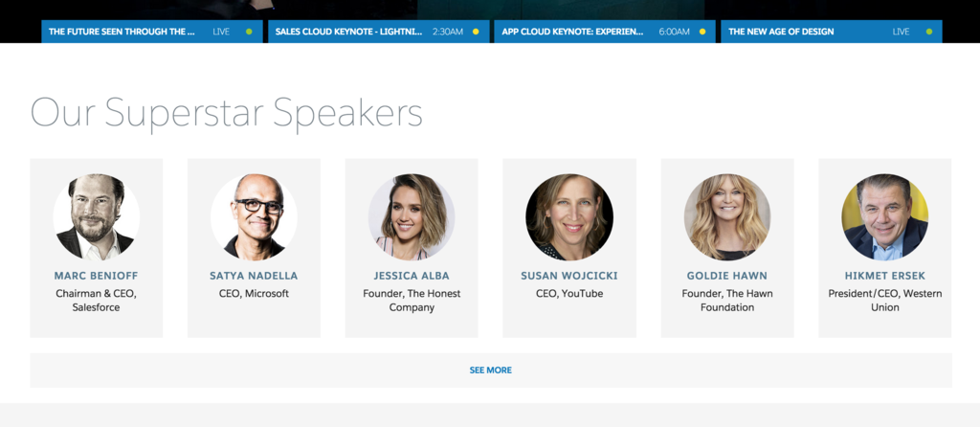The width and height of the screenshot is (980, 427).
Task: Click Goldie Hawn's portrait photo
Action: click(x=727, y=217)
